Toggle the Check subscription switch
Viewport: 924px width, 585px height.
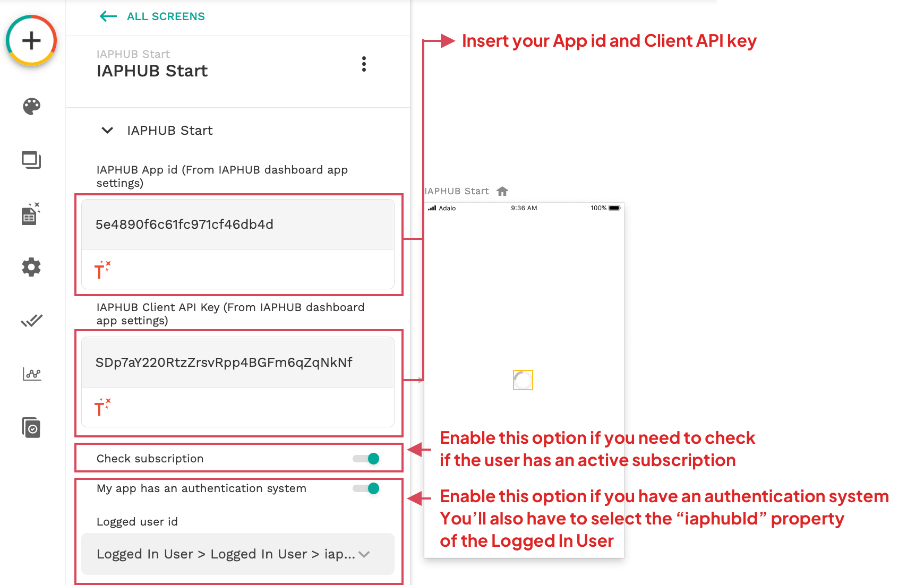tap(366, 459)
